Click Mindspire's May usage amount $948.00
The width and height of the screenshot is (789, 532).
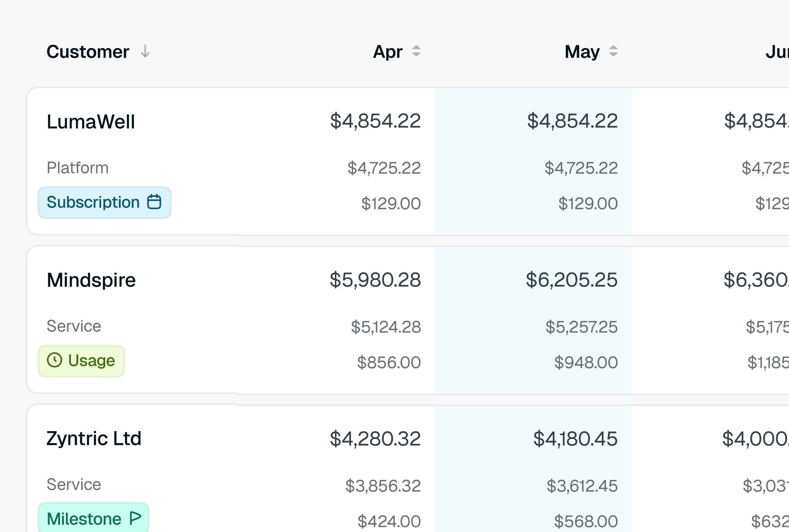586,362
